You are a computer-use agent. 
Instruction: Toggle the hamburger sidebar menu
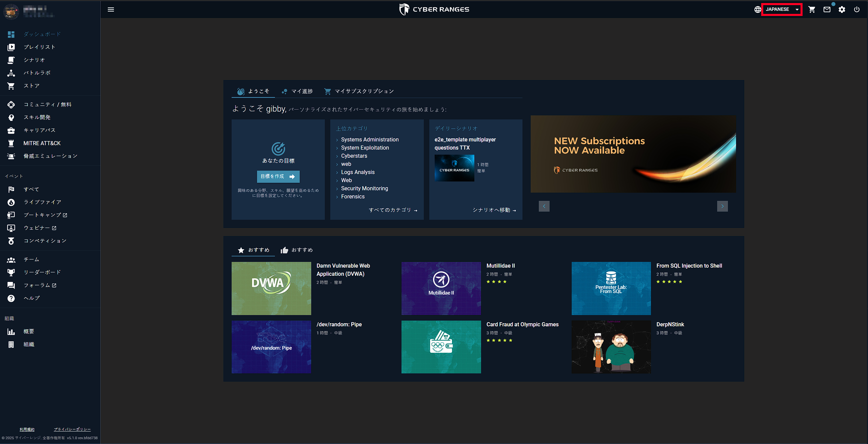click(x=111, y=9)
